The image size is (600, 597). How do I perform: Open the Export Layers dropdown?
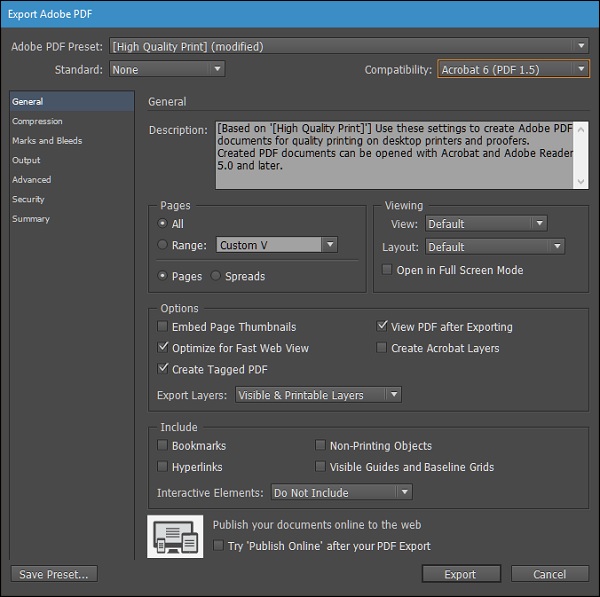tap(318, 395)
